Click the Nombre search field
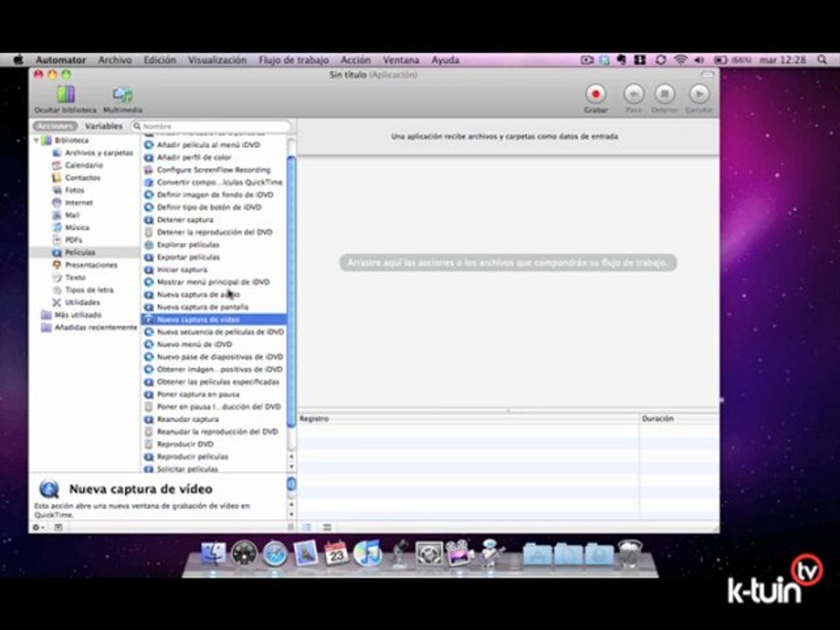Screen dimensions: 840x630 click(212, 126)
